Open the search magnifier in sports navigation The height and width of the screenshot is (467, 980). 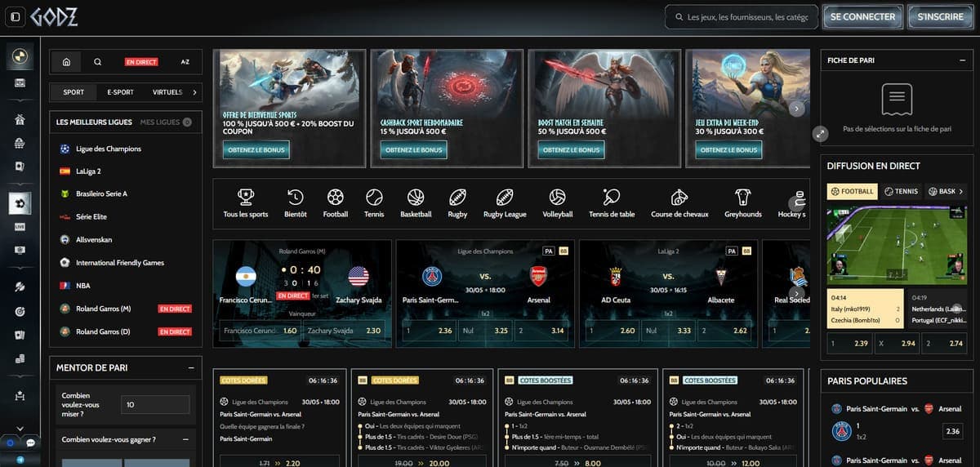[x=98, y=62]
